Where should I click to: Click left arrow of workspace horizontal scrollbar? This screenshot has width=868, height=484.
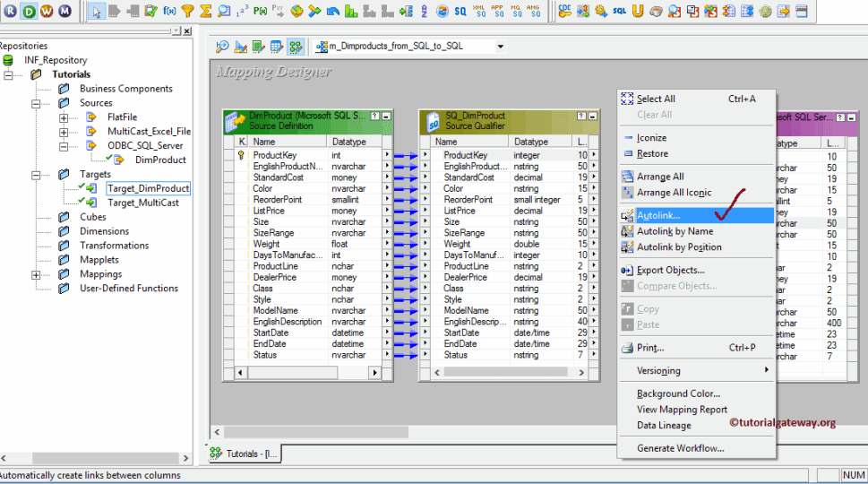(x=217, y=432)
